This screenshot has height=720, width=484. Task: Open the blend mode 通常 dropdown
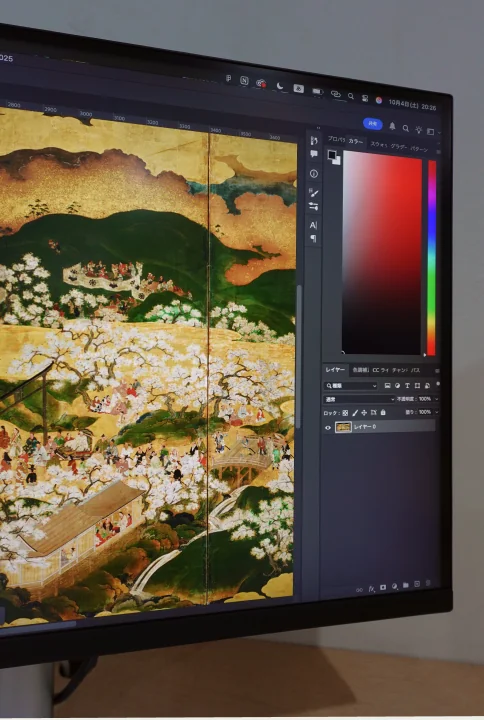coord(359,399)
